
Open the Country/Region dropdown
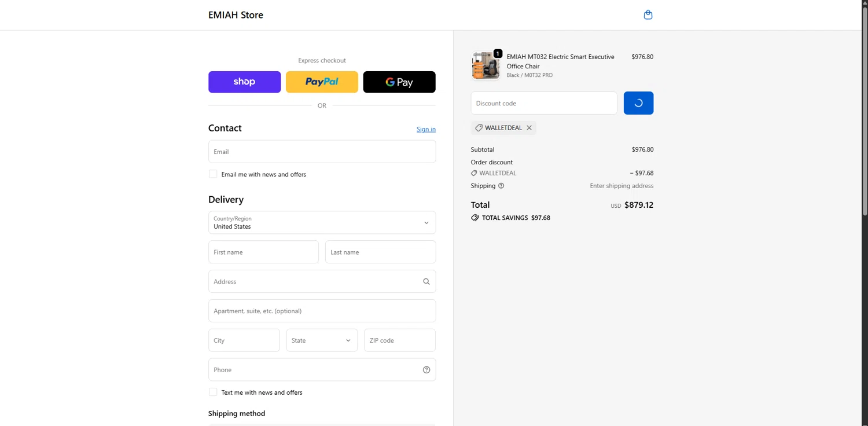coord(322,223)
